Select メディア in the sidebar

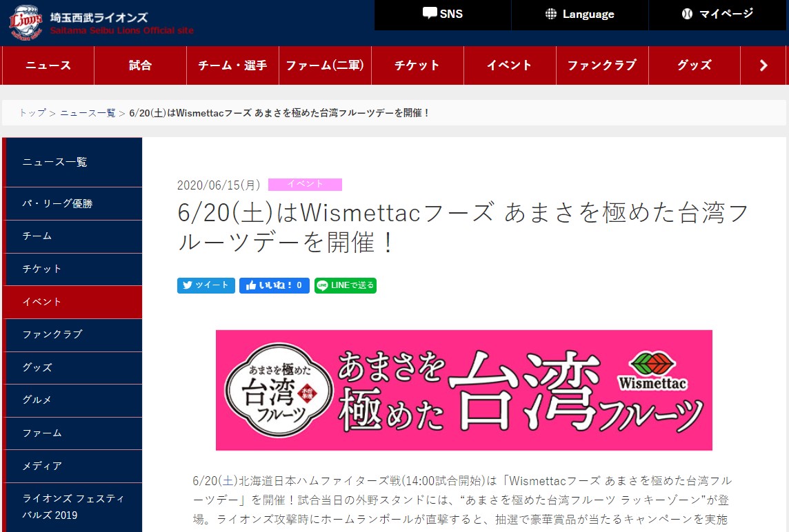coord(72,466)
